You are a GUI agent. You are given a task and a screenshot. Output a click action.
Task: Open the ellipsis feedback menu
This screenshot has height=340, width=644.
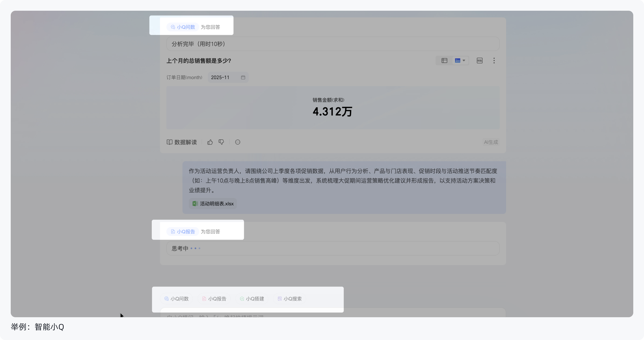click(x=237, y=142)
